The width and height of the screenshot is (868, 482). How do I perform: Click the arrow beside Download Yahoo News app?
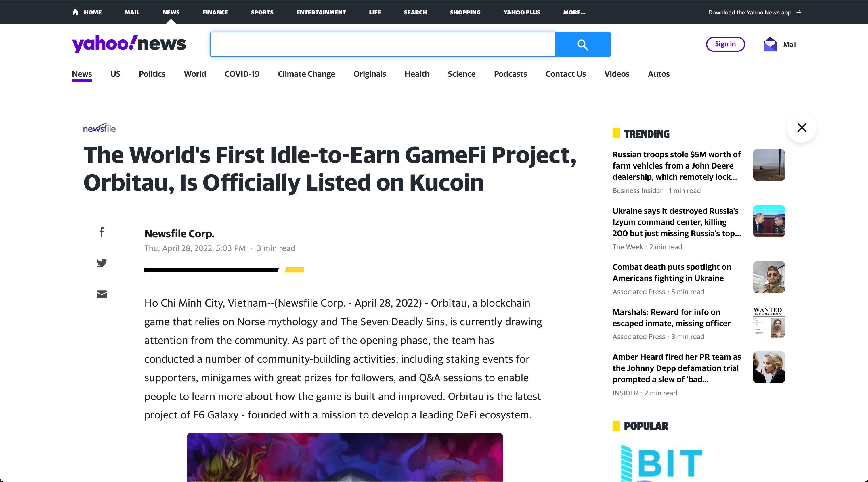pos(799,12)
